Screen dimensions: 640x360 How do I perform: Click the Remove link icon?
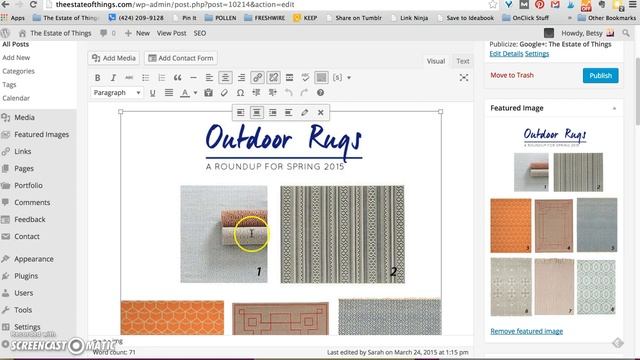[x=273, y=78]
